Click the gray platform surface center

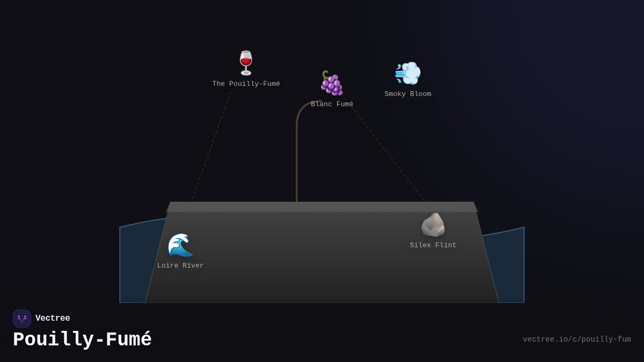click(322, 257)
